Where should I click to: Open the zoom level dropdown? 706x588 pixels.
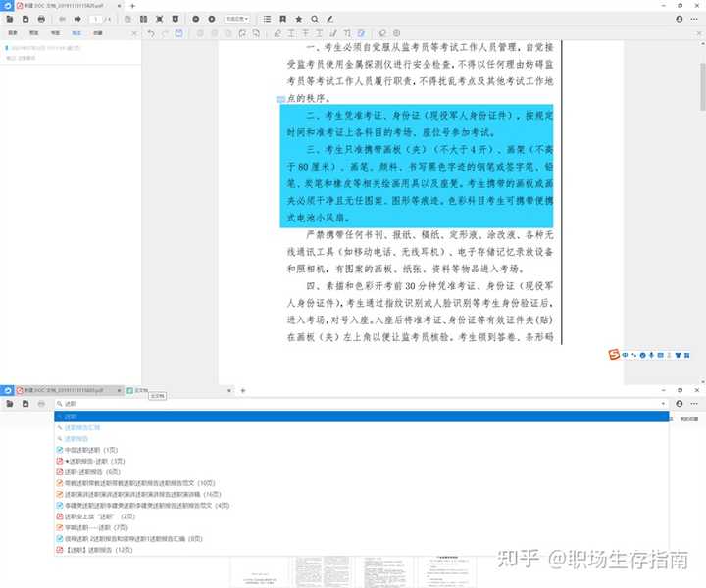[237, 19]
